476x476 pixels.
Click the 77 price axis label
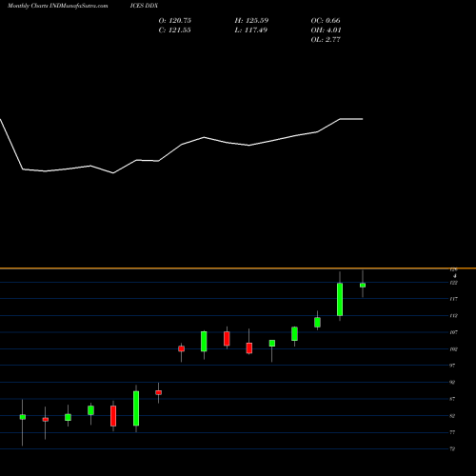pos(452,432)
